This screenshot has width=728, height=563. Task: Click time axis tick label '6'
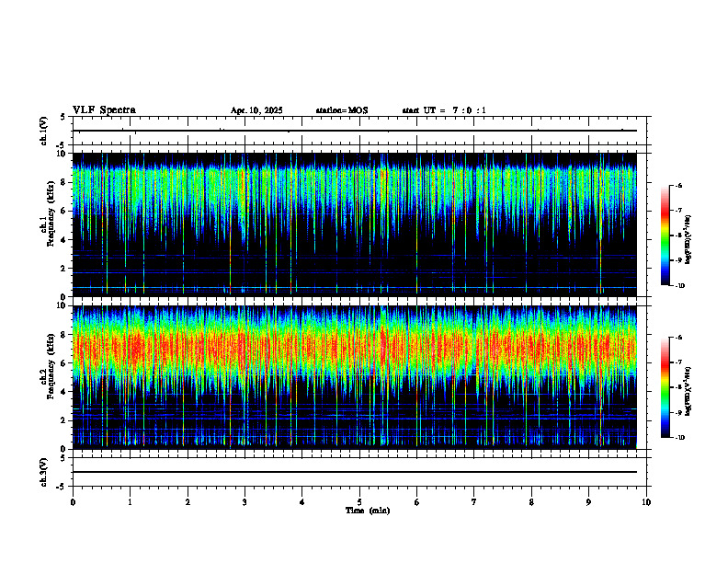coord(417,502)
